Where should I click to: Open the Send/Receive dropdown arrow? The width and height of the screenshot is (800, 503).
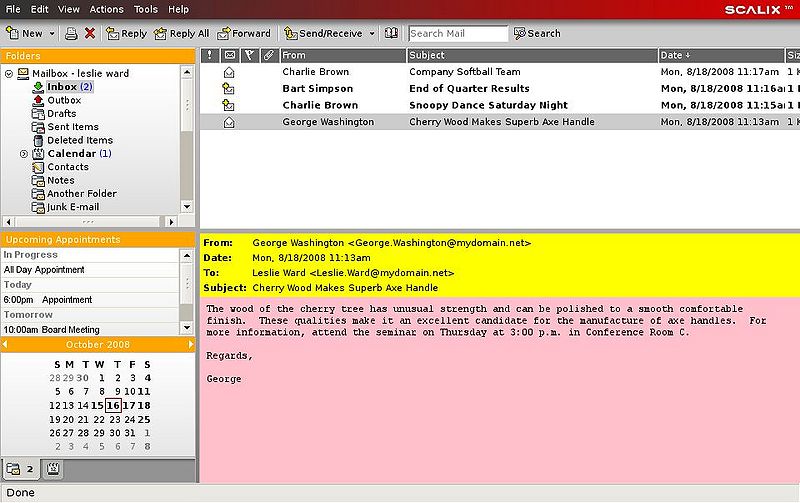pyautogui.click(x=372, y=33)
